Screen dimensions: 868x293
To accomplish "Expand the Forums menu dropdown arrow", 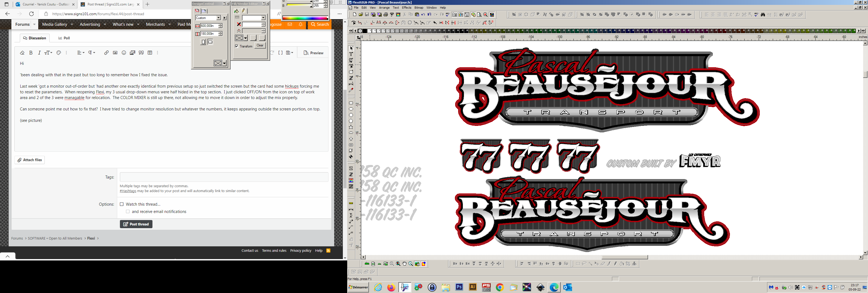I will [x=34, y=24].
